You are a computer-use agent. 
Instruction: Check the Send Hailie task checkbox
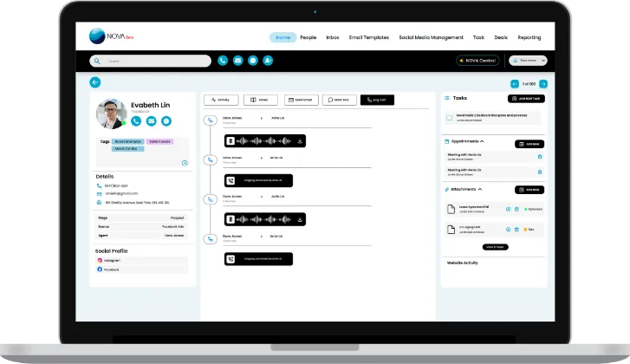tap(450, 116)
